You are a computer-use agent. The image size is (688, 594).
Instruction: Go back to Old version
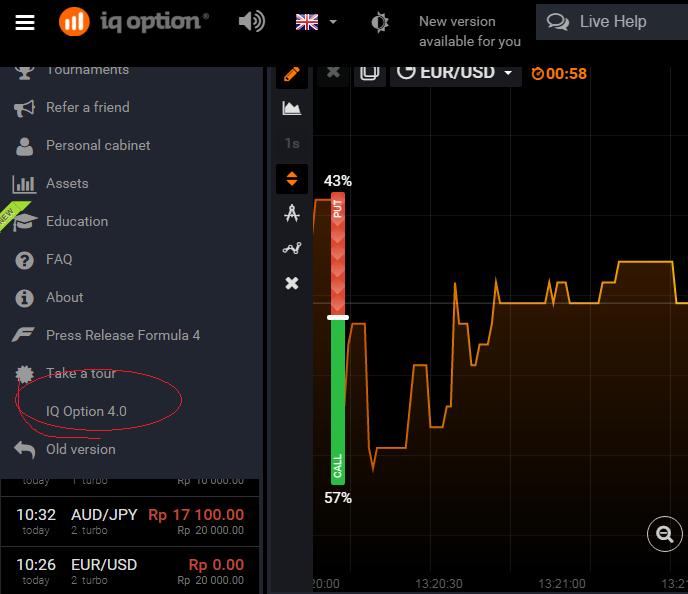click(81, 449)
